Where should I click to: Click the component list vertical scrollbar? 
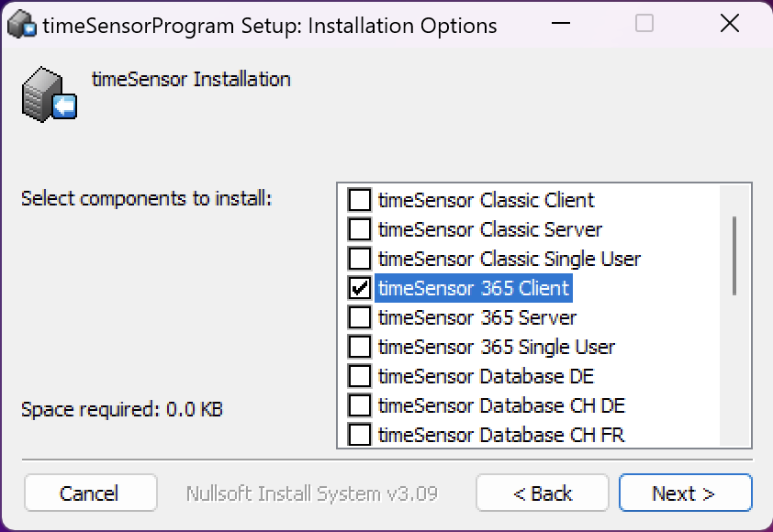734,316
